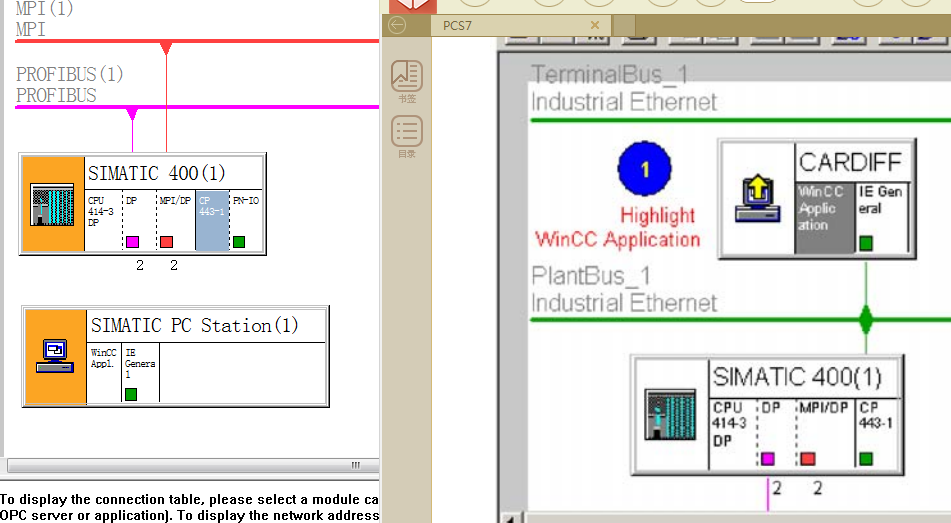Click the CP 443-1 cell in document diagram
Image resolution: width=951 pixels, height=523 pixels.
tap(877, 432)
